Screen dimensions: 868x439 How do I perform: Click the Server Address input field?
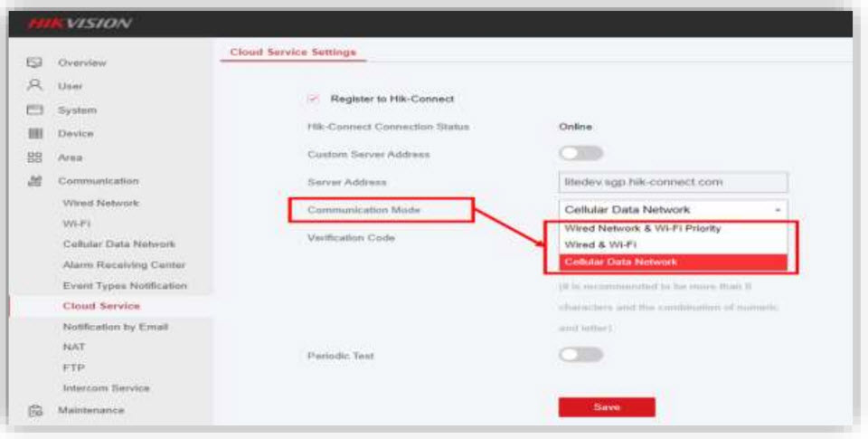click(x=673, y=182)
